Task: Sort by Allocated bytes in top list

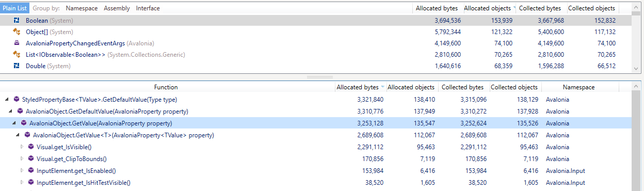Action: click(x=437, y=8)
